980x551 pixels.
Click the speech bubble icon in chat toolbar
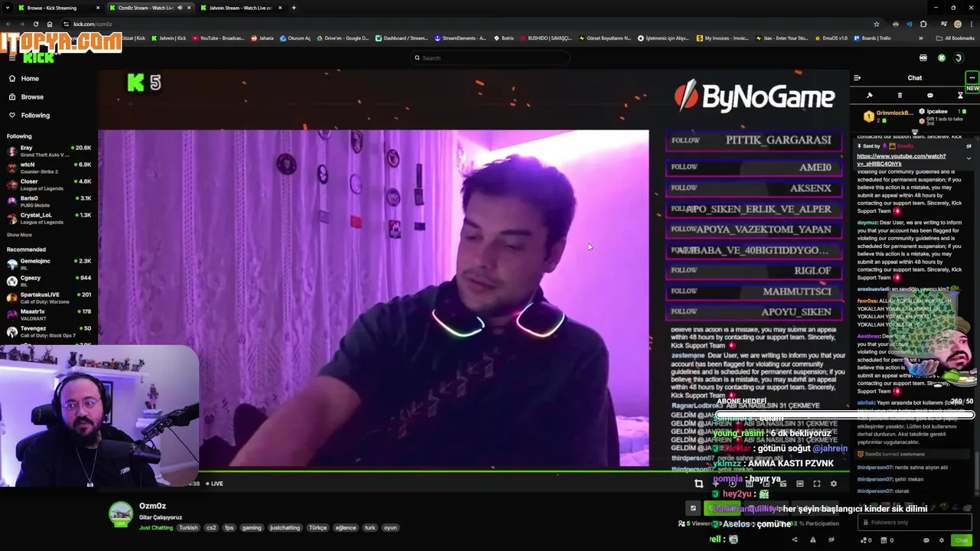click(x=930, y=96)
